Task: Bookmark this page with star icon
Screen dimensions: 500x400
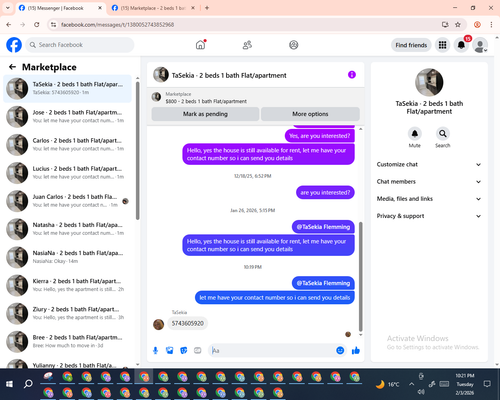Action: (x=458, y=25)
